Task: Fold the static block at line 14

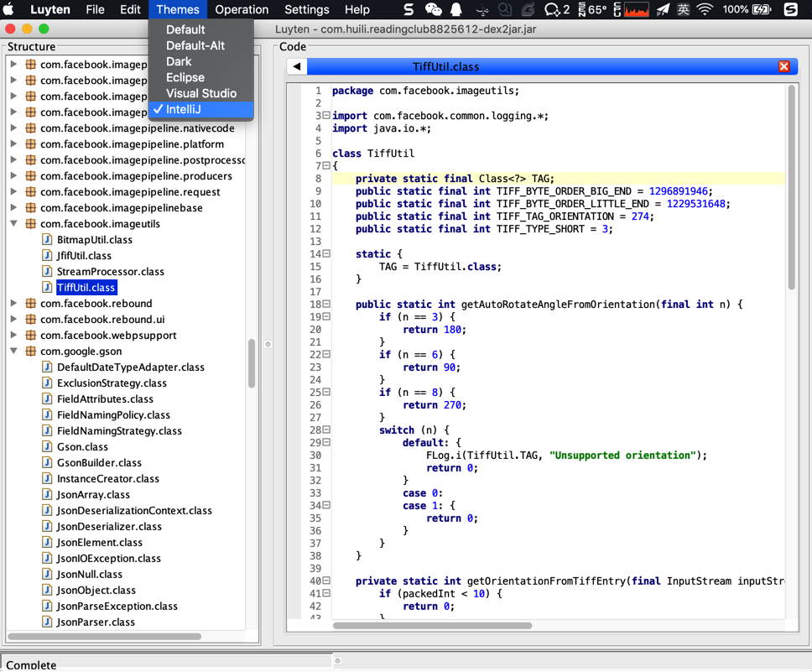Action: pyautogui.click(x=326, y=254)
